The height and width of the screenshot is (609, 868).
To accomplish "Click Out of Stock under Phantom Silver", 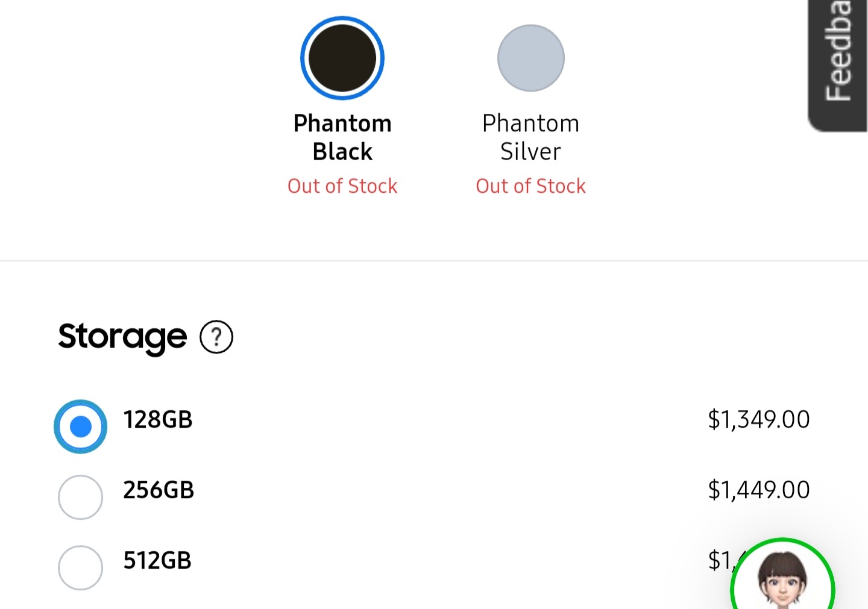I will pos(530,186).
